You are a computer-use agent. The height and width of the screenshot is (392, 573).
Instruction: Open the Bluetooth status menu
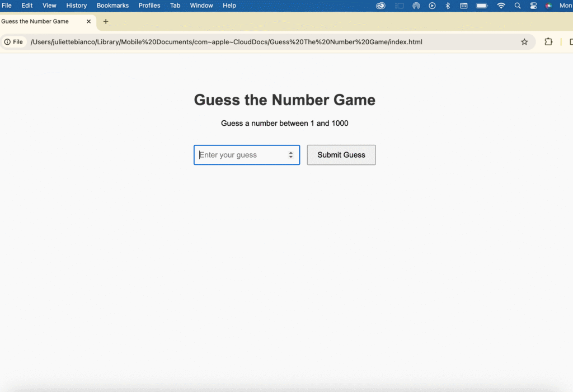(x=448, y=6)
